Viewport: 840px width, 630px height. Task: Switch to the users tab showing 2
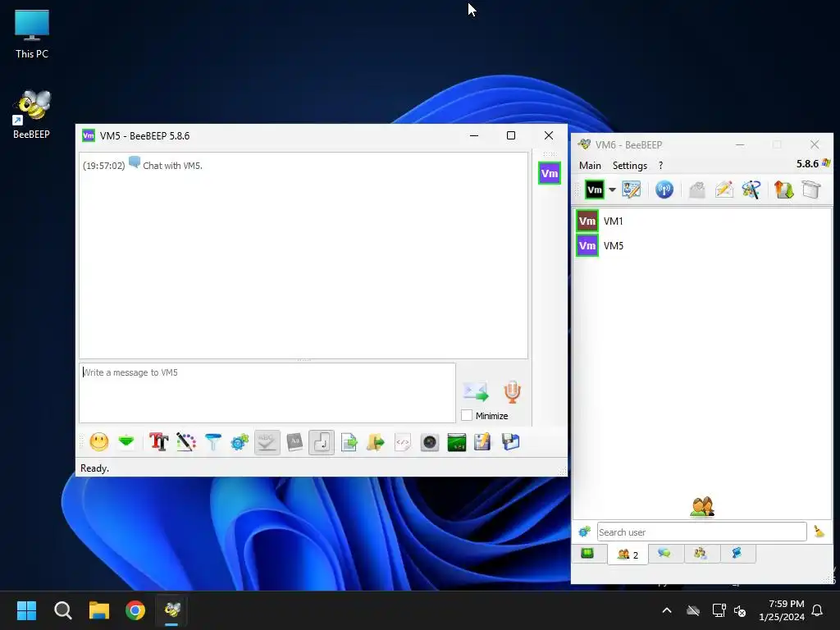tap(628, 555)
